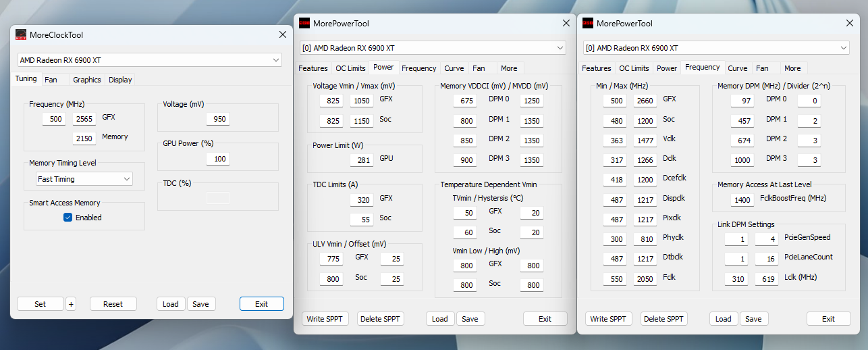The height and width of the screenshot is (350, 868).
Task: Click app icon of MorePowerTool window showing Frequency settings
Action: click(x=588, y=23)
